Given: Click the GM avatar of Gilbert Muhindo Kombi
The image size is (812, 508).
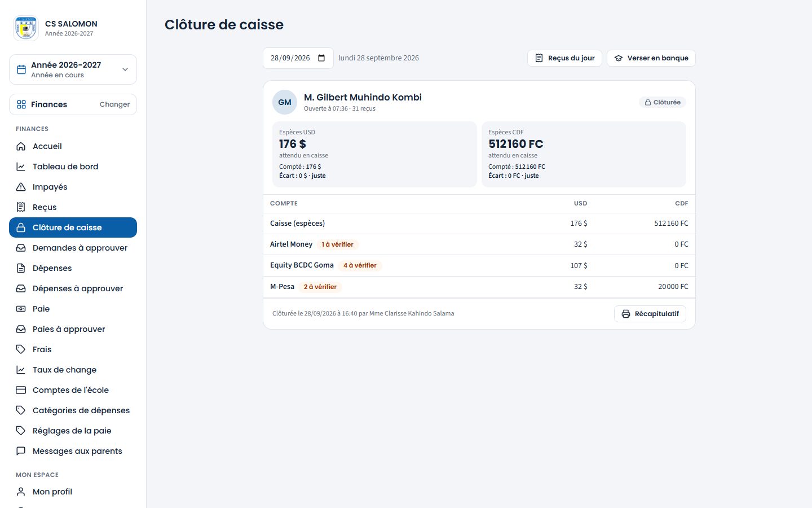Looking at the screenshot, I should click(x=285, y=102).
